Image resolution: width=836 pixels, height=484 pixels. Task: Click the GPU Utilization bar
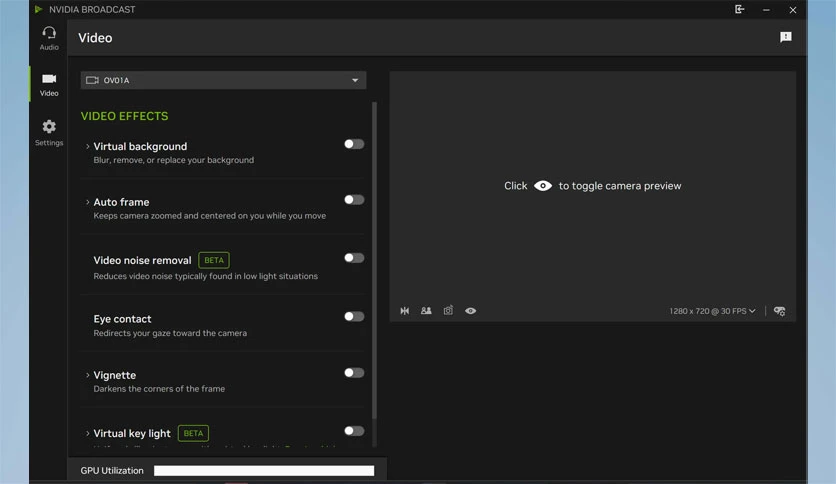264,471
